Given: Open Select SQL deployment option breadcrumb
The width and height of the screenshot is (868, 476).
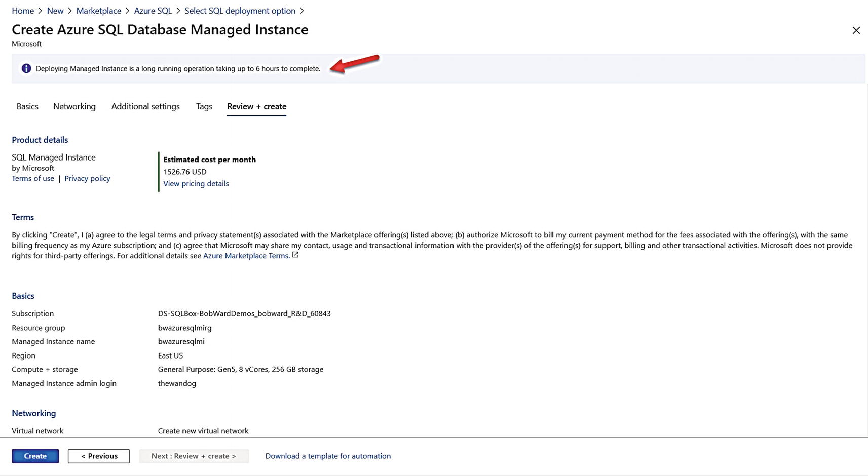Looking at the screenshot, I should tap(240, 11).
